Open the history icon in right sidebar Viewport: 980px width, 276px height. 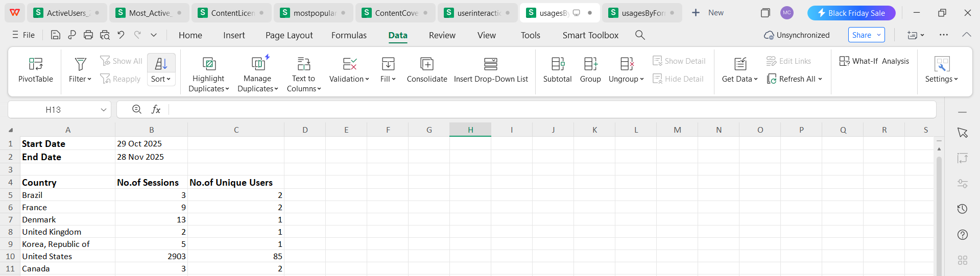coord(962,209)
